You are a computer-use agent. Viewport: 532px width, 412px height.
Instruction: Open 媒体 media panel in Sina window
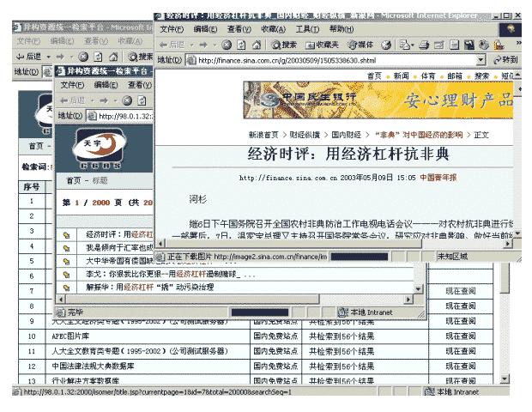point(360,45)
